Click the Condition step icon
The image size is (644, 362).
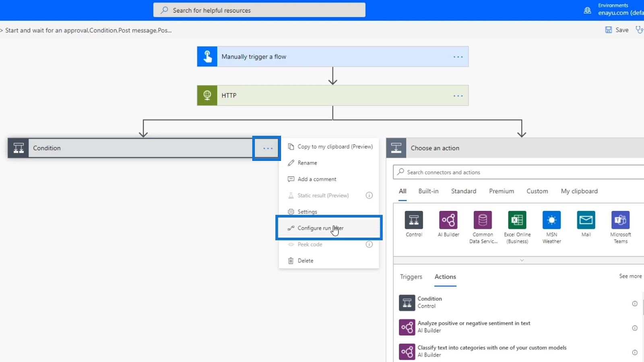(x=18, y=148)
